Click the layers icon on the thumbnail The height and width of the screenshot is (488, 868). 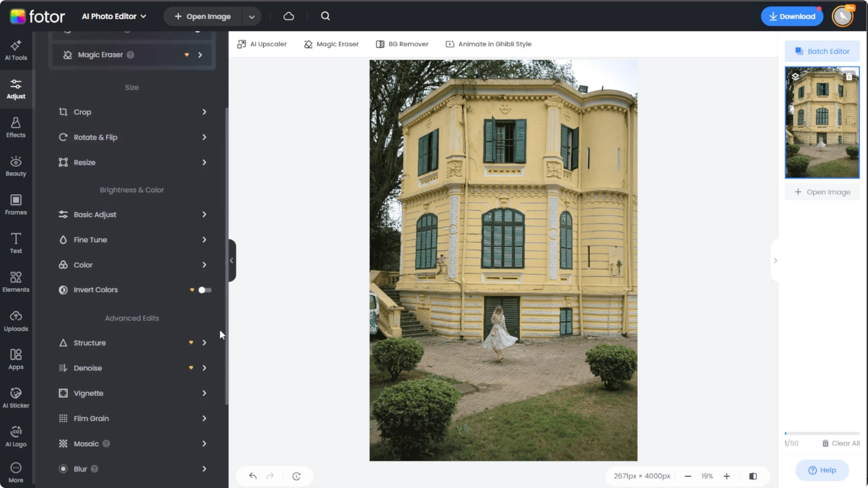pyautogui.click(x=795, y=77)
